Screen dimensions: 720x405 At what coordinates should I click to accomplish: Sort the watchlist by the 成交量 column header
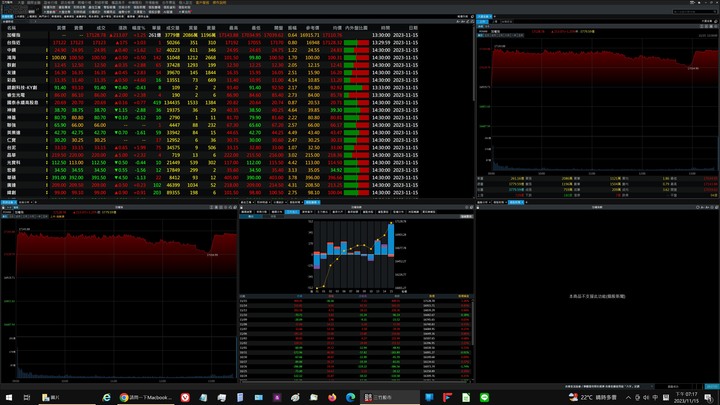coord(172,28)
